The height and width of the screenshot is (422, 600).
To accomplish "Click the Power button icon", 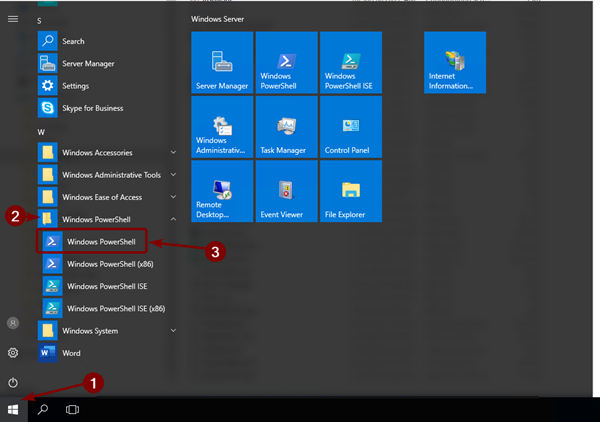I will coord(13,383).
